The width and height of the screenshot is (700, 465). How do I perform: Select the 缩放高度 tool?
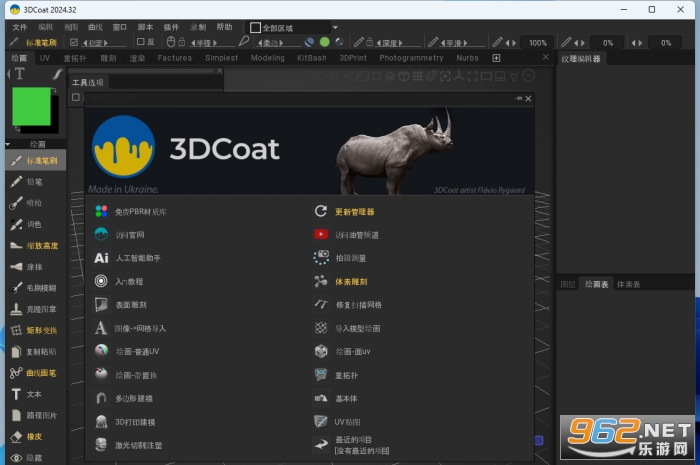[x=36, y=245]
